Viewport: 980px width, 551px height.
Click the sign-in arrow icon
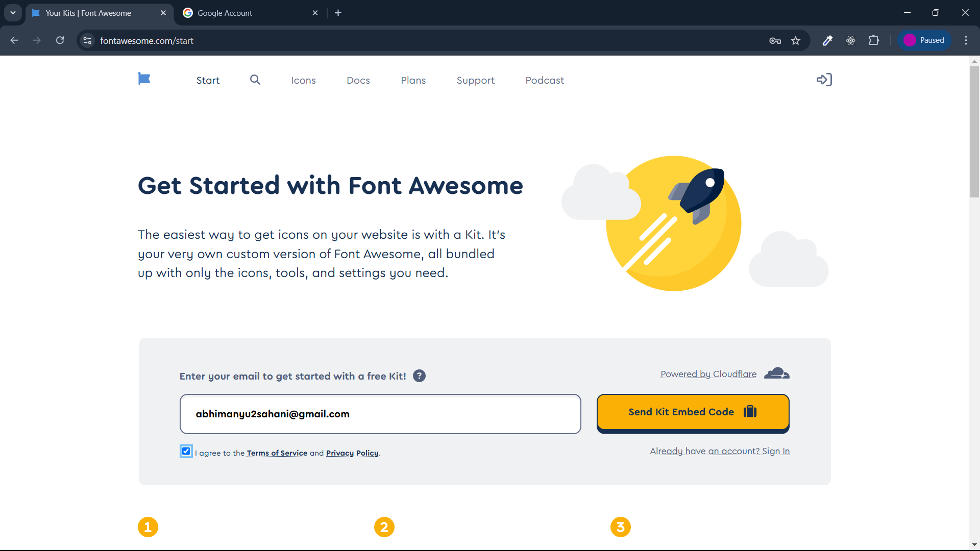[x=824, y=80]
